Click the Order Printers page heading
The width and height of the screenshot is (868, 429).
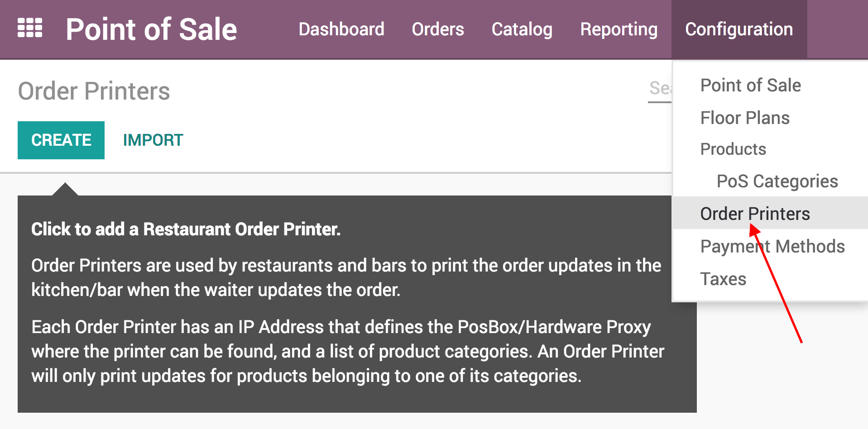click(94, 91)
